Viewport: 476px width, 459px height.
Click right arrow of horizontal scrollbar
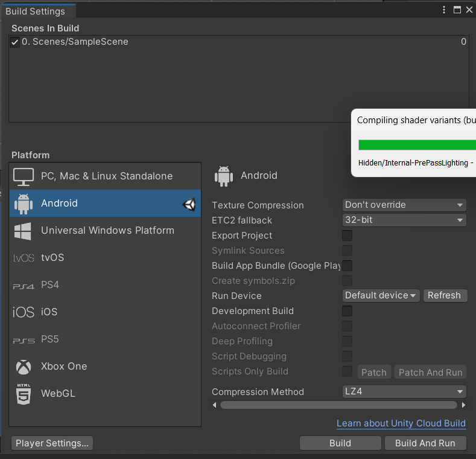click(x=463, y=405)
